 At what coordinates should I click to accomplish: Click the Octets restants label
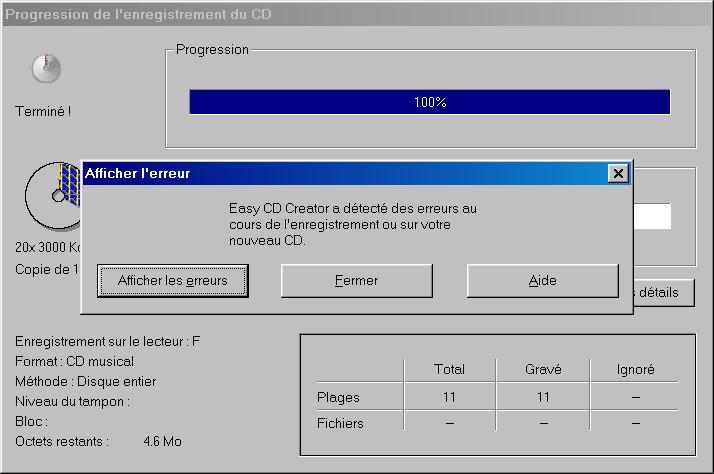click(x=62, y=442)
